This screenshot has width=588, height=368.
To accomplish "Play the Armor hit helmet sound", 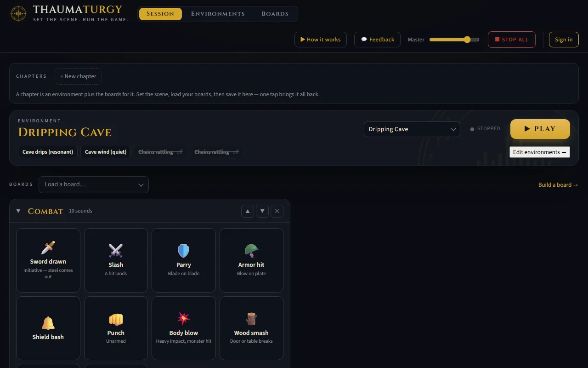I will [x=251, y=260].
